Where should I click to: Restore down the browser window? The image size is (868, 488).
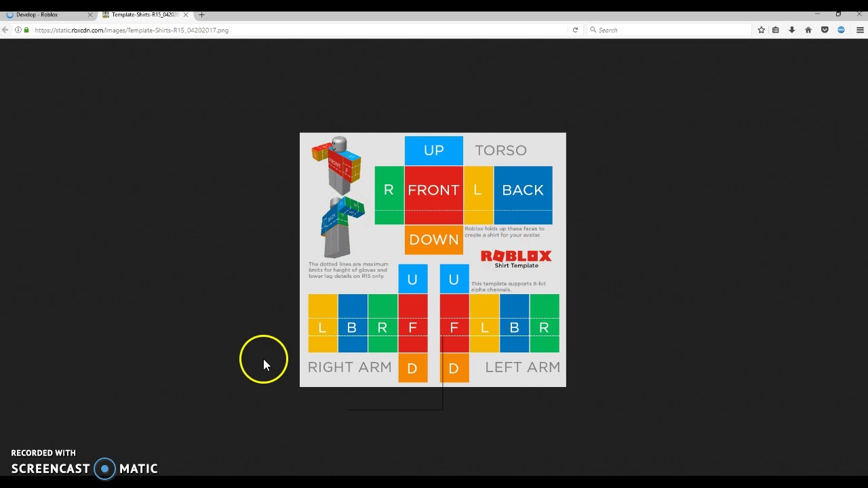pos(838,14)
